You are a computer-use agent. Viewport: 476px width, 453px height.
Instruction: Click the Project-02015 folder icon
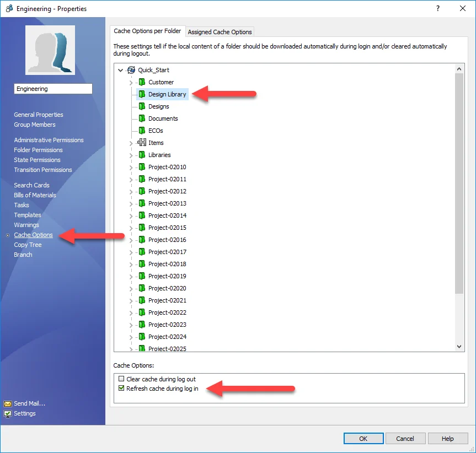[x=142, y=228]
